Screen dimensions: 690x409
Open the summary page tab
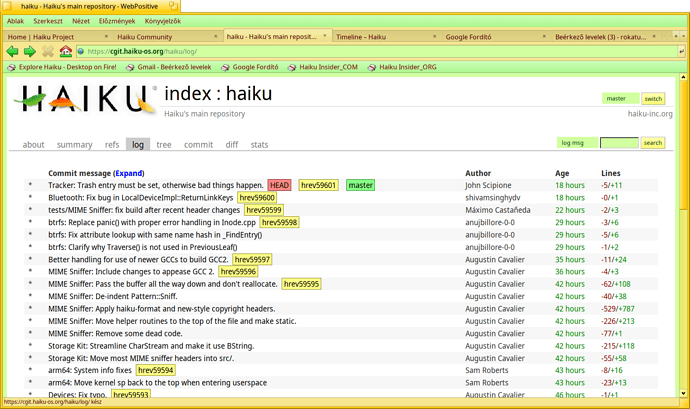[74, 144]
